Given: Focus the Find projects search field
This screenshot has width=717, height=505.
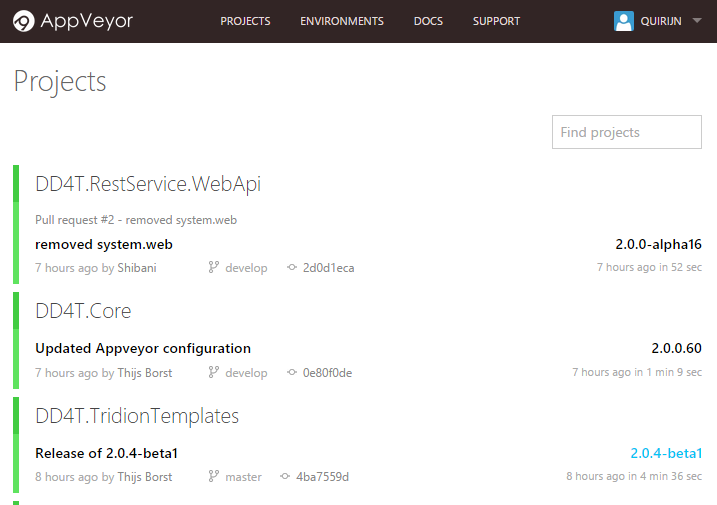Looking at the screenshot, I should [x=626, y=132].
